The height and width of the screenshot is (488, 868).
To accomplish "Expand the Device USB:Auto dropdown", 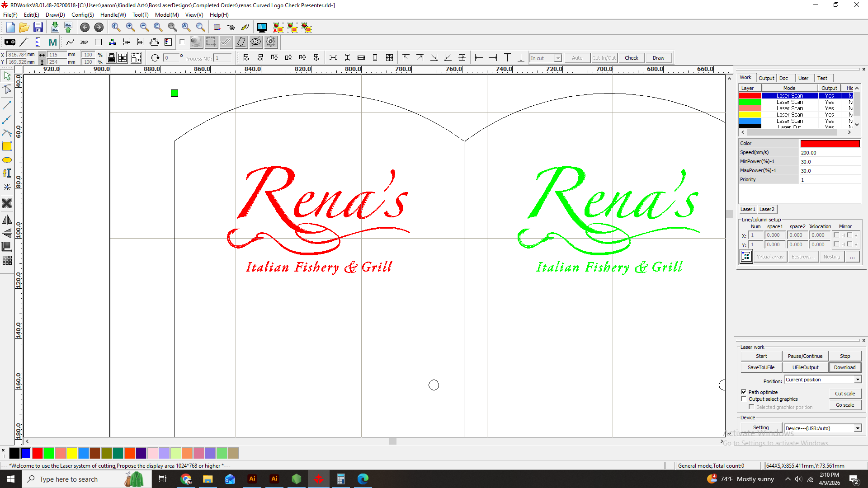I will tap(858, 428).
